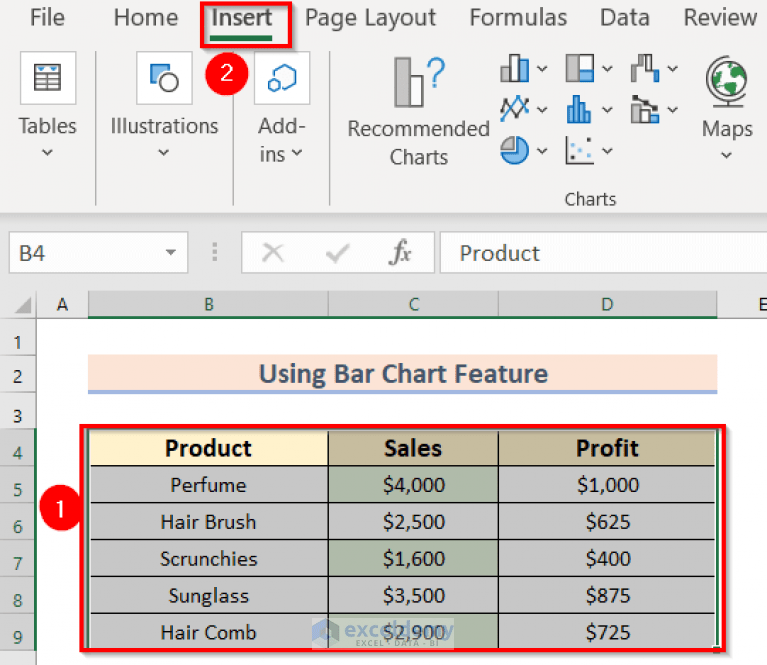The height and width of the screenshot is (665, 767).
Task: Insert a hierarchy treemap chart
Action: point(580,68)
